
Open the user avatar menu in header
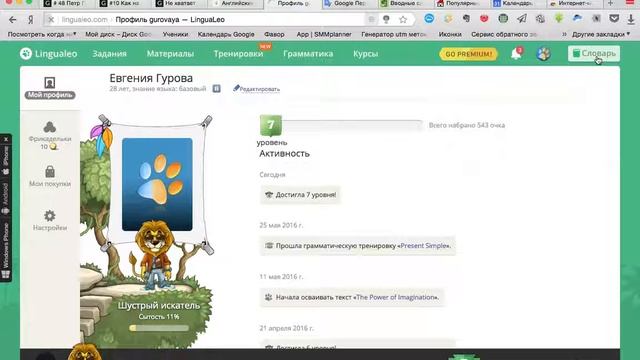543,53
